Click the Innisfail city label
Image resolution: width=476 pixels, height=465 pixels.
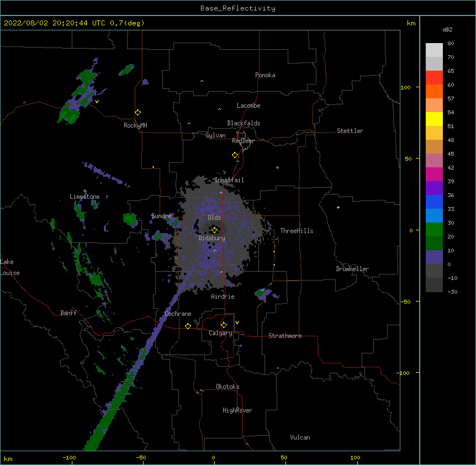[x=229, y=180]
